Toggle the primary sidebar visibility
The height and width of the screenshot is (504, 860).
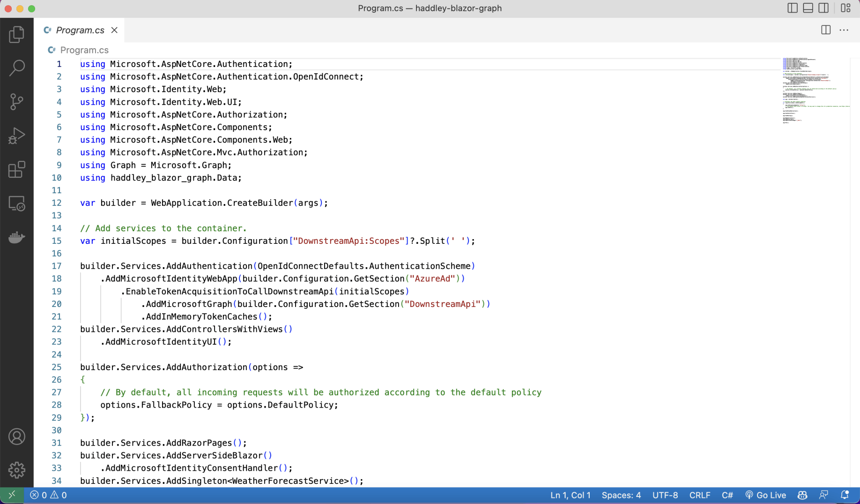coord(792,8)
